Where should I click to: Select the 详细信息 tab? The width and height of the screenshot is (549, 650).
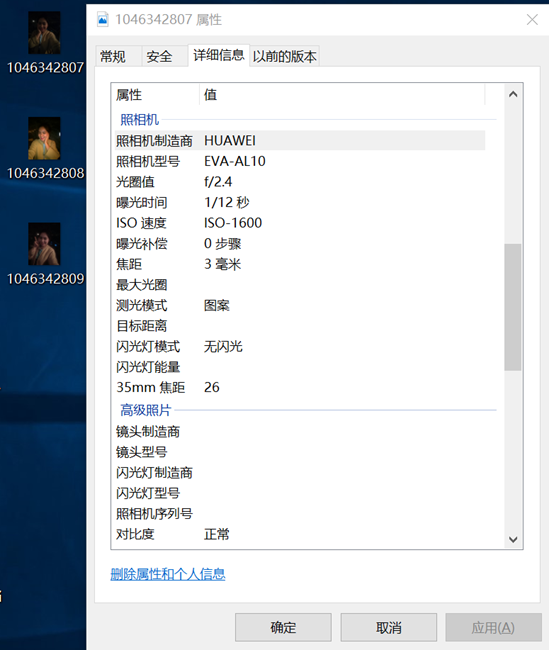tap(219, 55)
